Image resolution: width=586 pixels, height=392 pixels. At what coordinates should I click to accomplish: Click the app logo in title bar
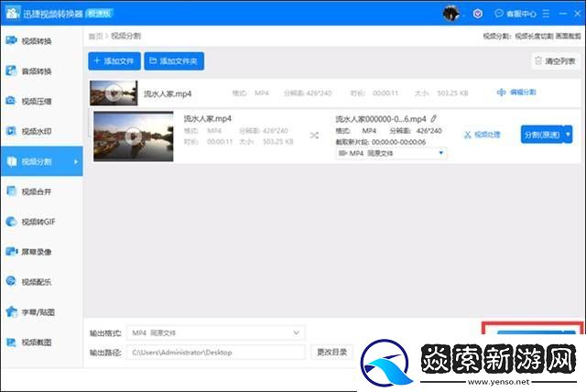[x=13, y=13]
